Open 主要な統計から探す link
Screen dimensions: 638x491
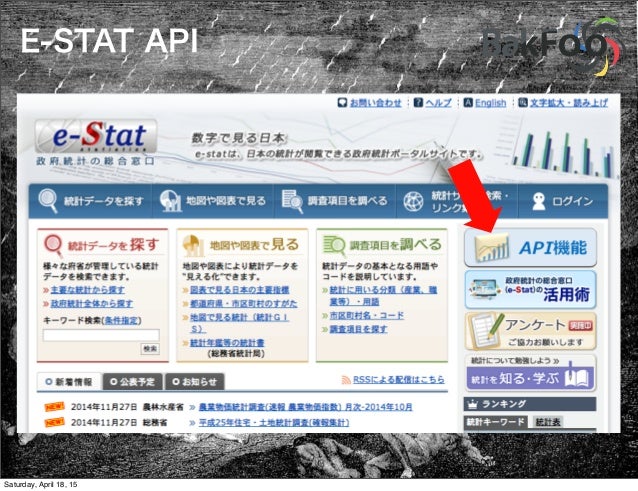pos(87,290)
